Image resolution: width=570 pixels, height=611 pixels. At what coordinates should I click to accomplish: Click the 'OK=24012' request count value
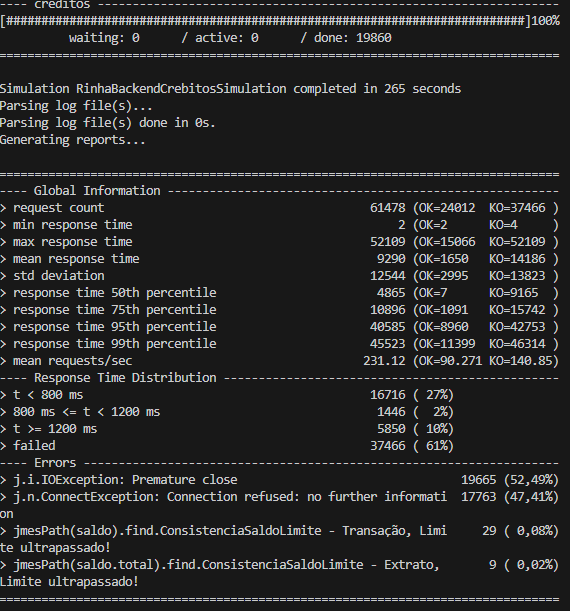(x=447, y=208)
